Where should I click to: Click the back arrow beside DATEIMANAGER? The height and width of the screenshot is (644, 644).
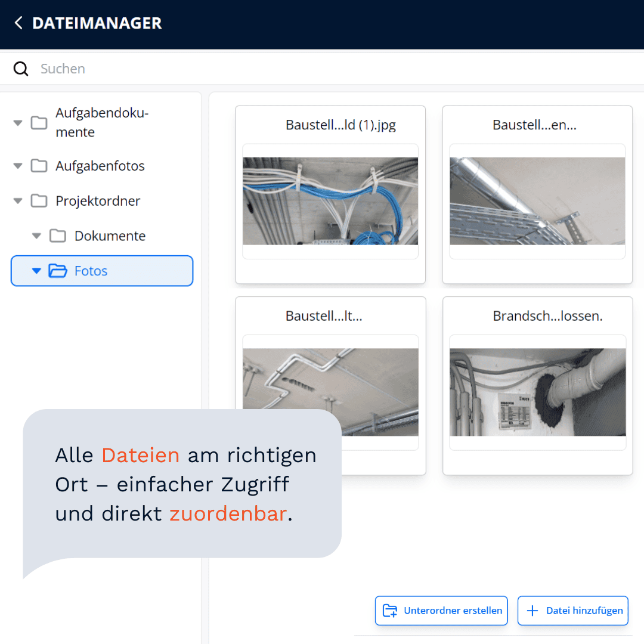(18, 23)
